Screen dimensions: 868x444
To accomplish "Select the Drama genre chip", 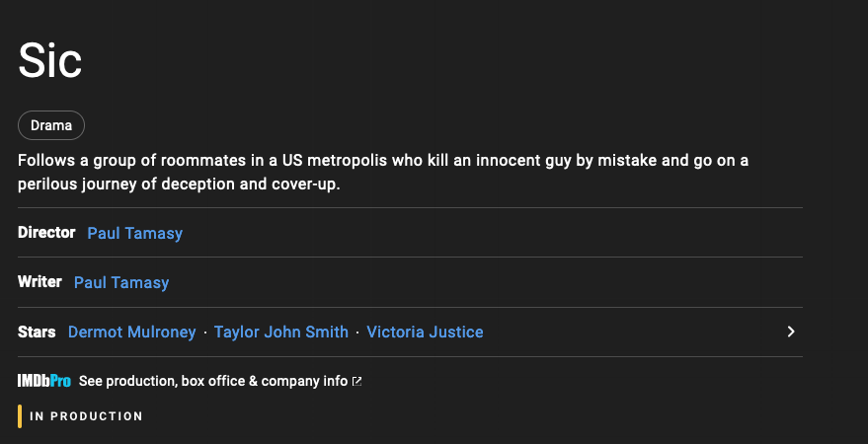I will (51, 125).
